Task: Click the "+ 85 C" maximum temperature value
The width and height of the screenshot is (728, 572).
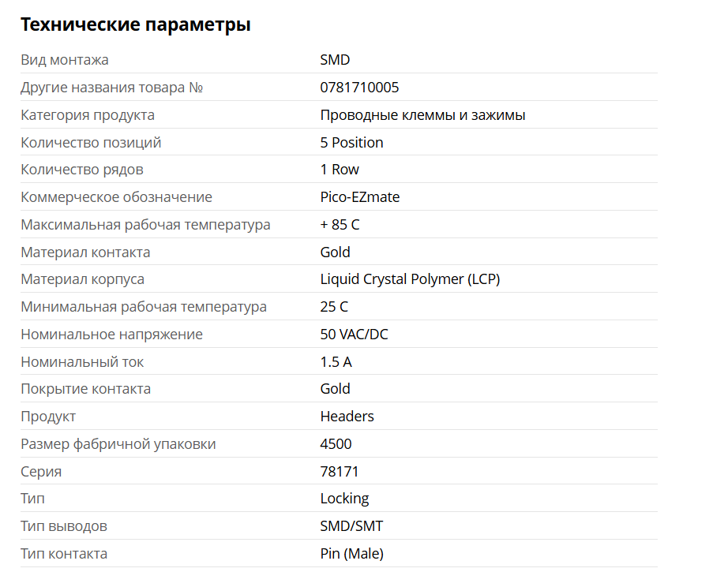Action: click(x=340, y=225)
